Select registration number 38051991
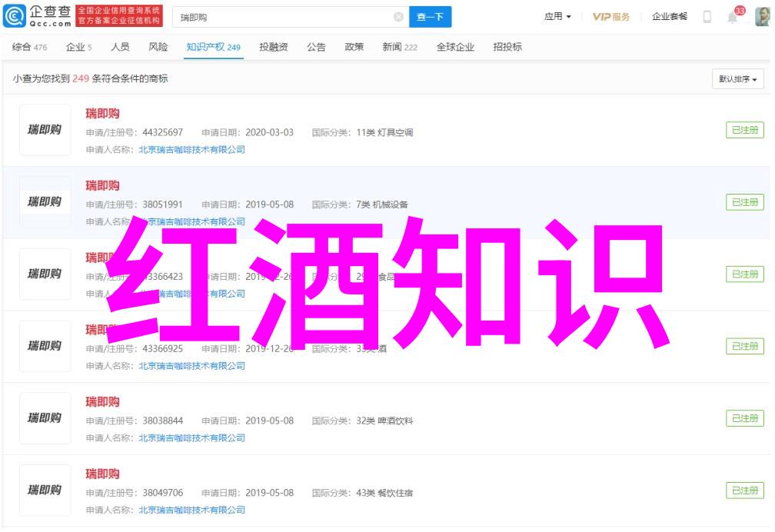This screenshot has width=775, height=532. [163, 204]
